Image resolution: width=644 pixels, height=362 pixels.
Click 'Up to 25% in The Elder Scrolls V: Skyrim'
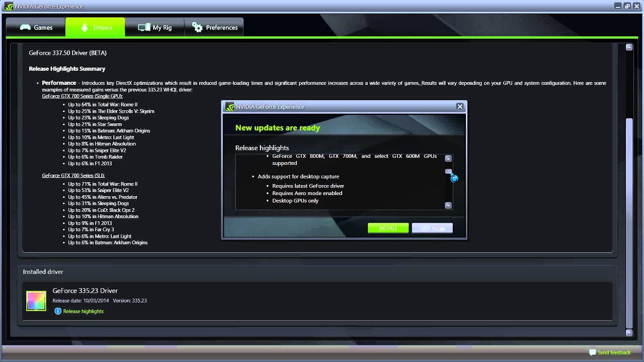click(x=111, y=111)
